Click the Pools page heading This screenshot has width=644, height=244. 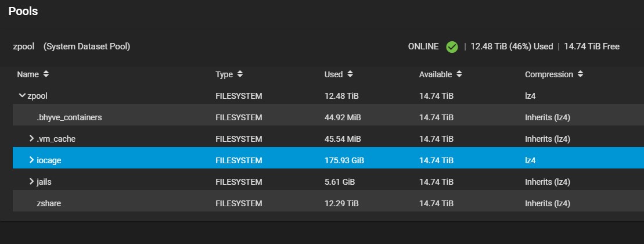tap(23, 11)
